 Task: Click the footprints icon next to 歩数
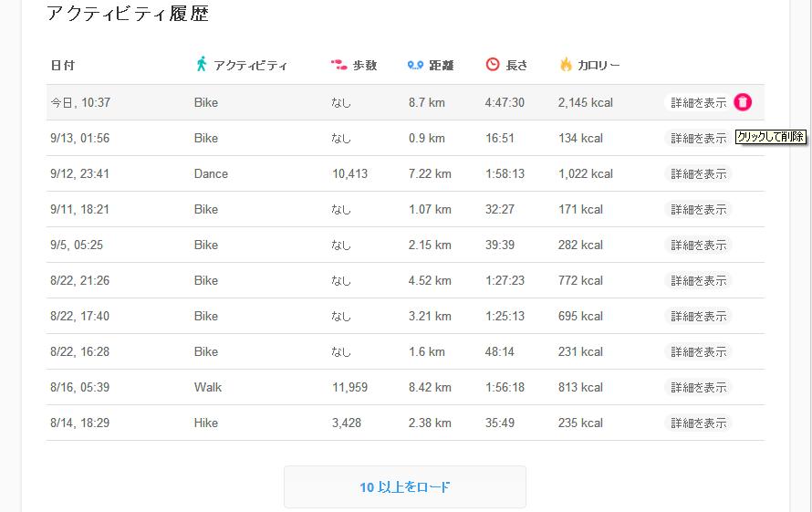pos(338,65)
